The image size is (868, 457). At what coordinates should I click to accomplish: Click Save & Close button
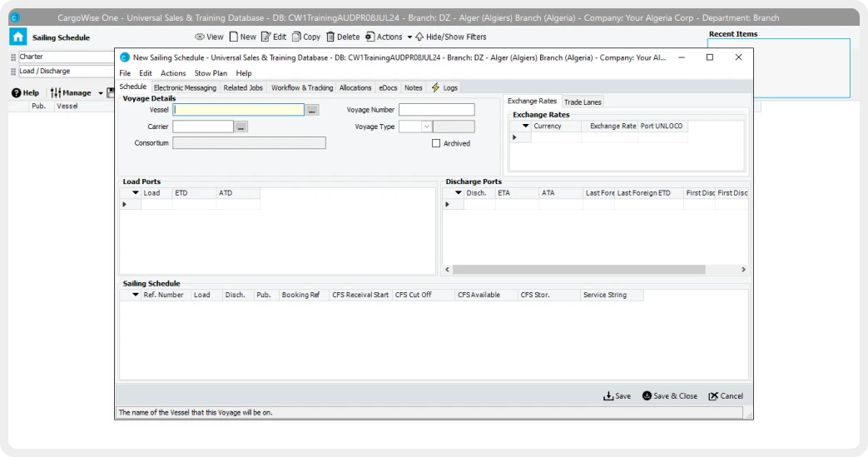click(670, 396)
